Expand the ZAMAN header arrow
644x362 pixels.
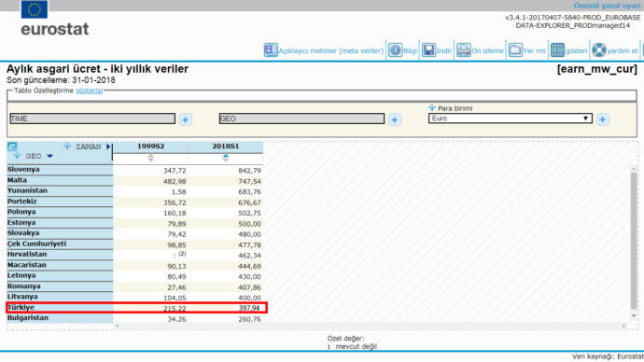(108, 146)
